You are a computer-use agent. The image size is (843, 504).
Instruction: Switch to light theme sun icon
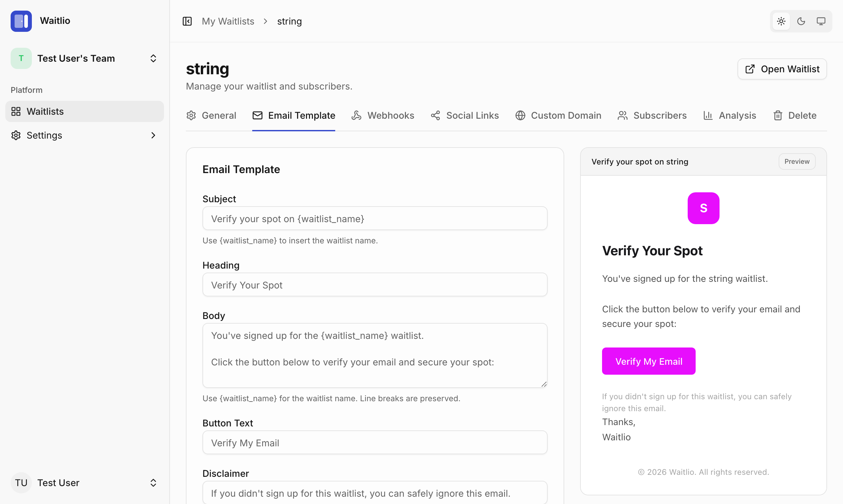pos(781,22)
